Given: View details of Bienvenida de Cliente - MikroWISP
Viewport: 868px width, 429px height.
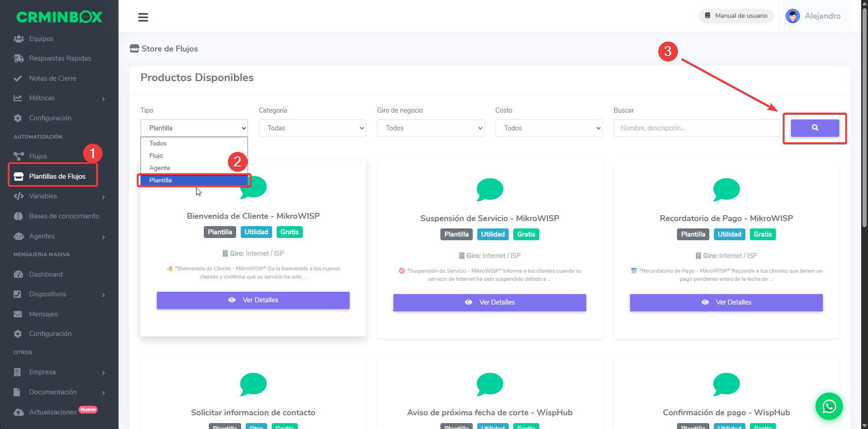Looking at the screenshot, I should (253, 300).
